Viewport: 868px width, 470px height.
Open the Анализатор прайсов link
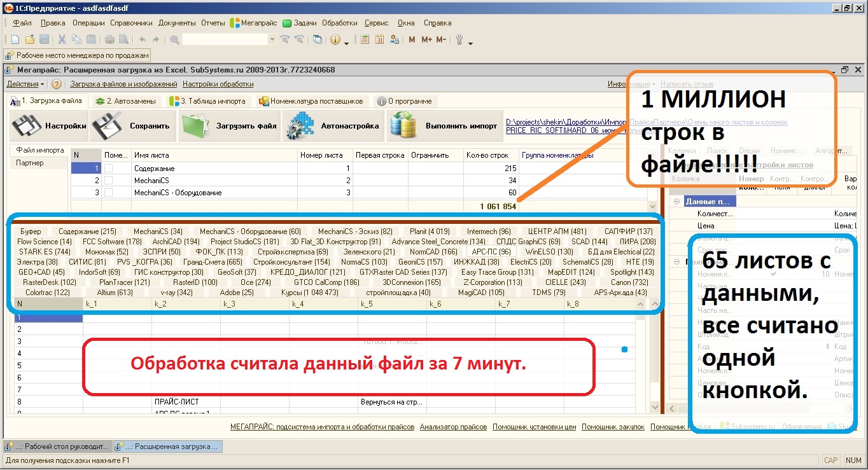pyautogui.click(x=453, y=427)
